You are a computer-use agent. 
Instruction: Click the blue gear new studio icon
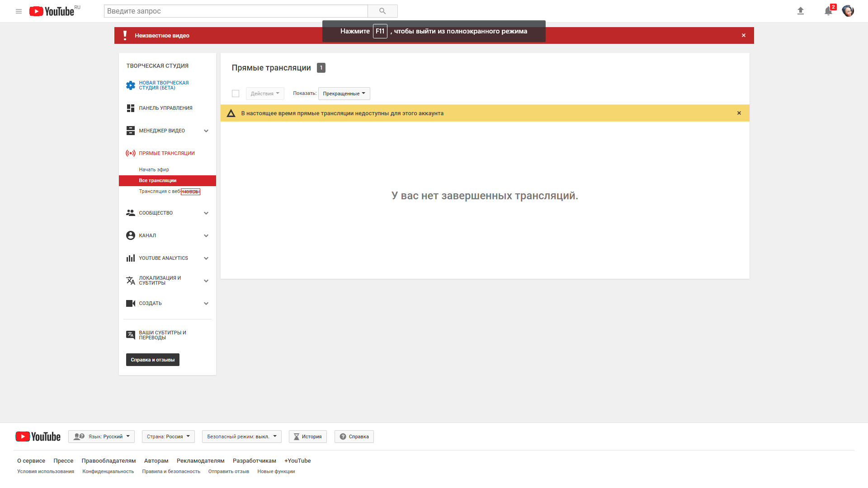pyautogui.click(x=131, y=85)
